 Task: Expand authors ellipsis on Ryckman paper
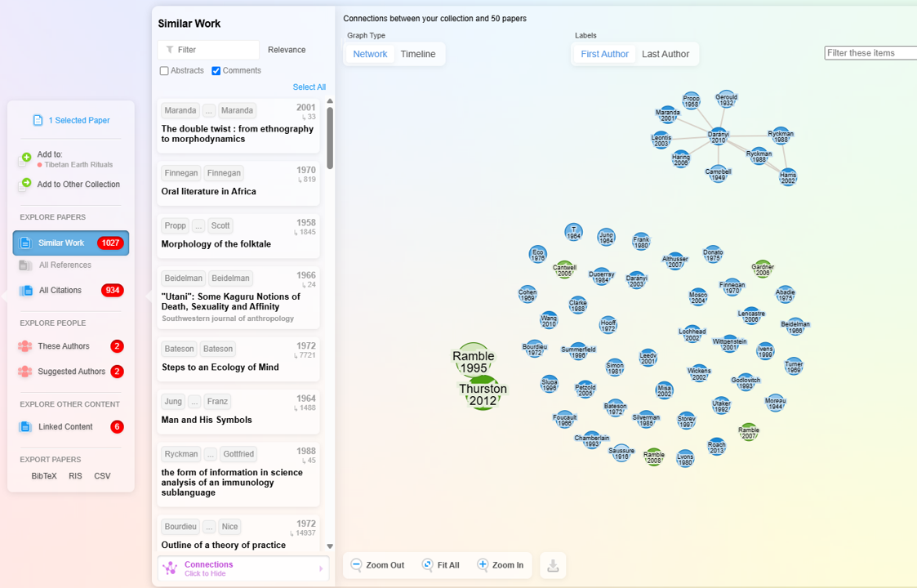tap(211, 454)
